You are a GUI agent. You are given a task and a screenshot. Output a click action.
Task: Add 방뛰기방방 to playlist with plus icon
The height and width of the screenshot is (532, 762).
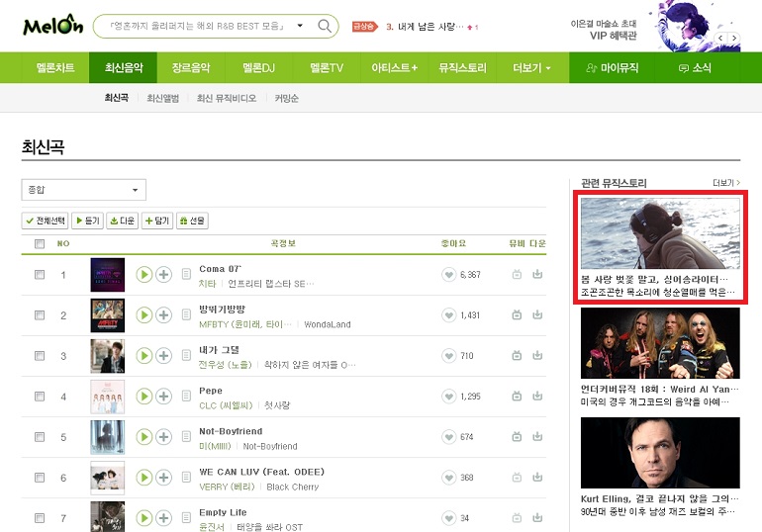coord(163,315)
